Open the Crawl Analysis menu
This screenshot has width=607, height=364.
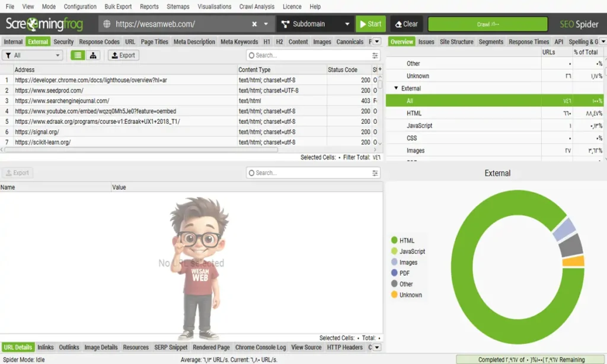click(x=257, y=7)
